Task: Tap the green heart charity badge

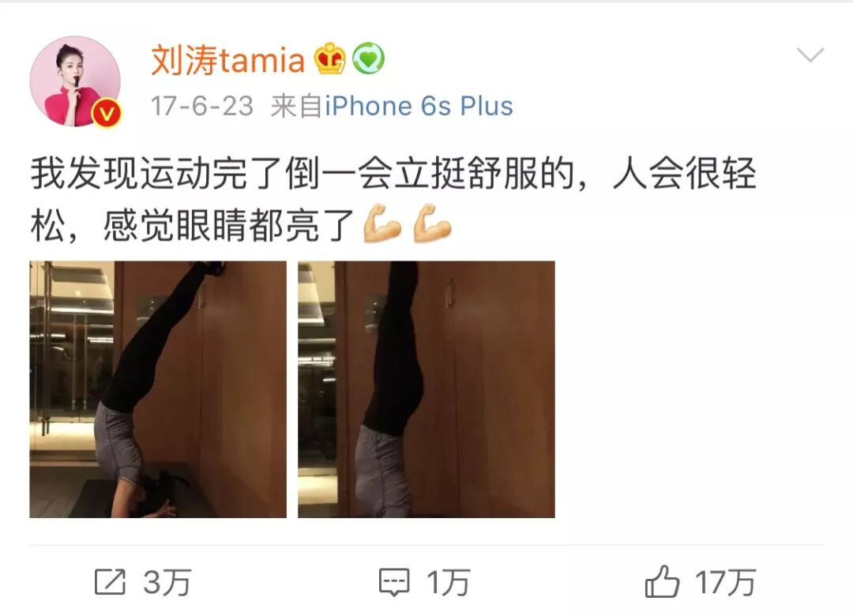Action: tap(368, 58)
